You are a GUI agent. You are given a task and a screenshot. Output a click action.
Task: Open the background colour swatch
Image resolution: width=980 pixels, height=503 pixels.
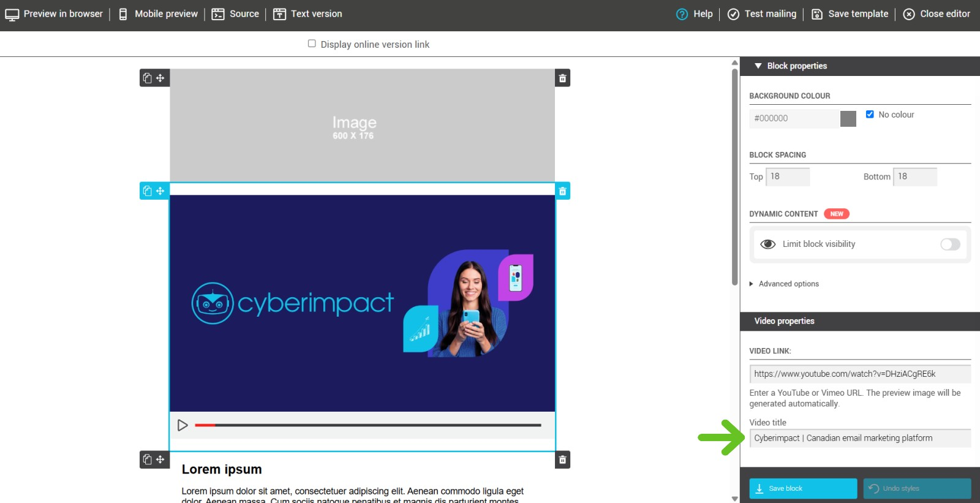click(x=848, y=119)
